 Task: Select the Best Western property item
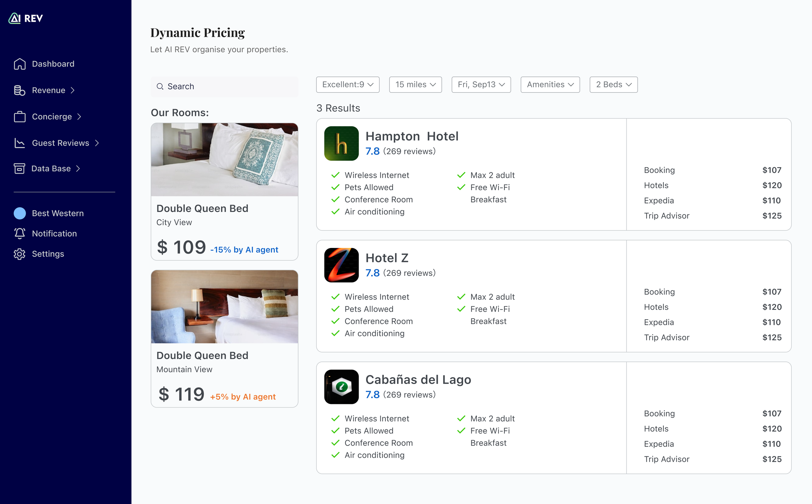57,213
